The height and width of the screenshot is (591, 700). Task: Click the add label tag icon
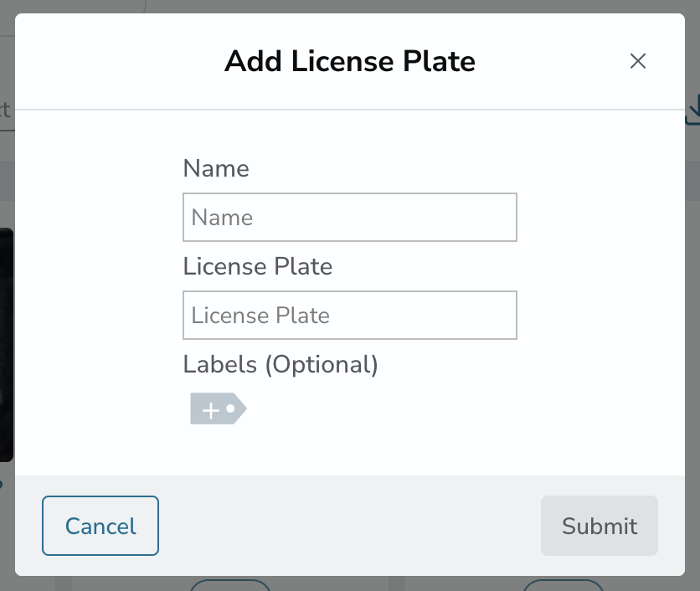pyautogui.click(x=219, y=409)
